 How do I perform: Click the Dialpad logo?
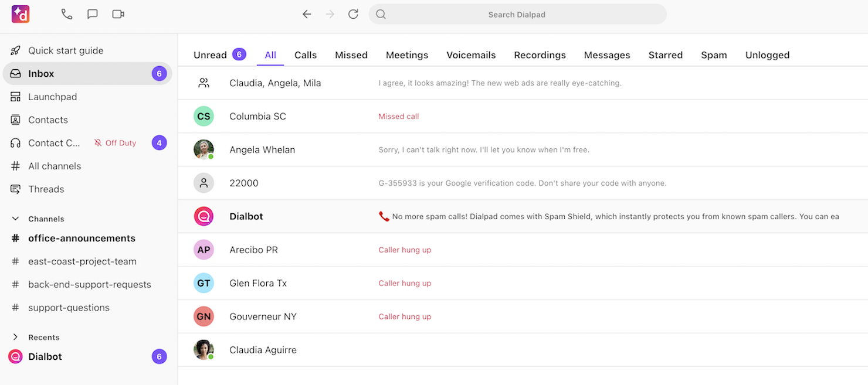pos(19,15)
